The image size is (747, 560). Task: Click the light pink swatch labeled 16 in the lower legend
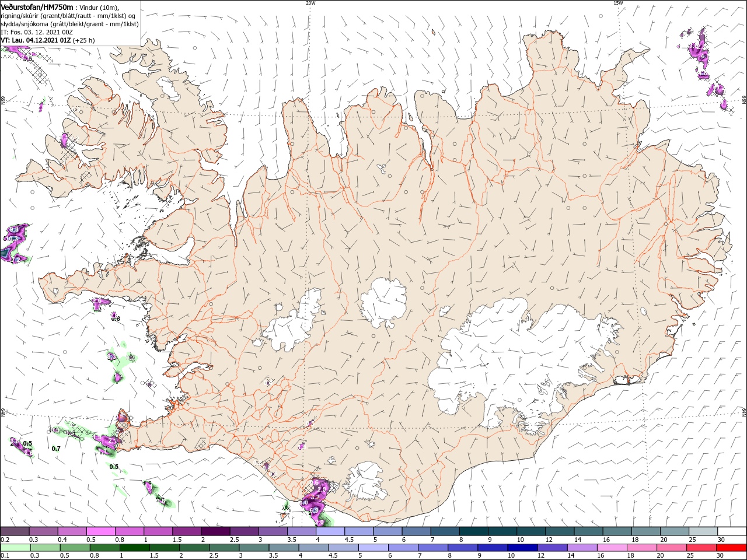[612, 548]
